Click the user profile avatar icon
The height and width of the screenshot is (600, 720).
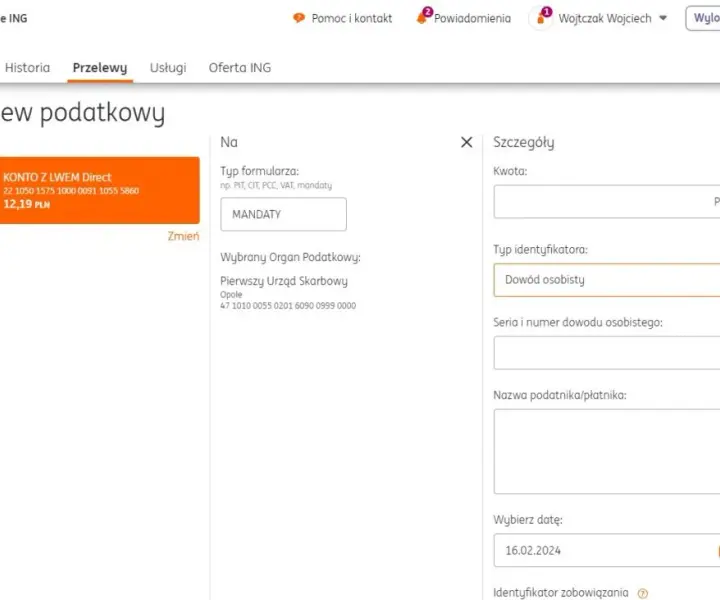pos(541,18)
